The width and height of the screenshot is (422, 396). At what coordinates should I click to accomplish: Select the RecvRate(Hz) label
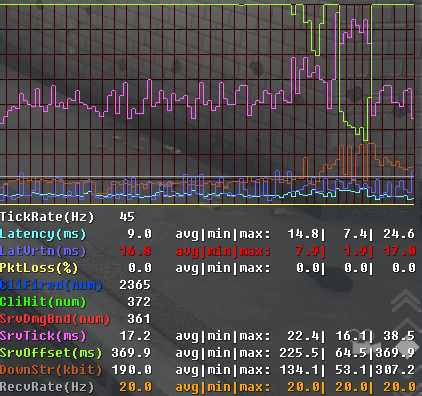click(x=47, y=387)
